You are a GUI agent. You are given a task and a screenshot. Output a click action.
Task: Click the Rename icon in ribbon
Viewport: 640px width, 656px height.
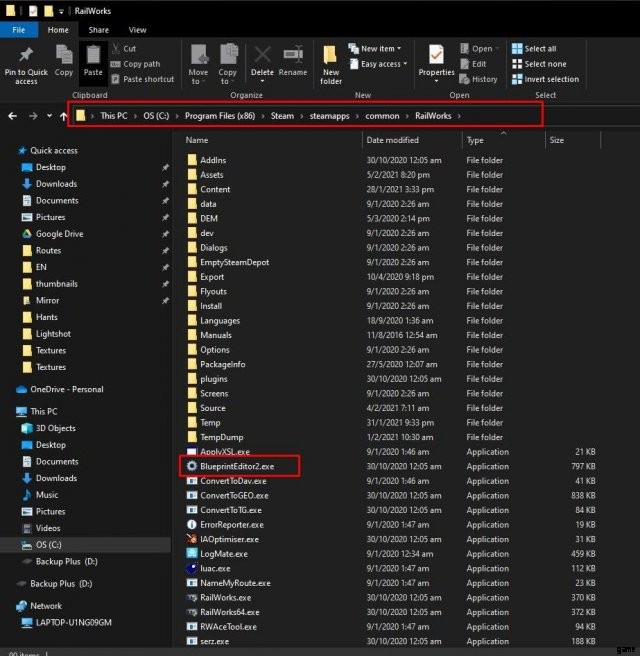[x=293, y=56]
